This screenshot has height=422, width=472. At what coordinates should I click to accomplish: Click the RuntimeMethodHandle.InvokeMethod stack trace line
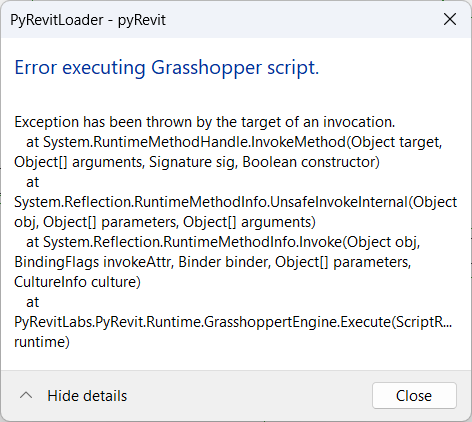[234, 142]
